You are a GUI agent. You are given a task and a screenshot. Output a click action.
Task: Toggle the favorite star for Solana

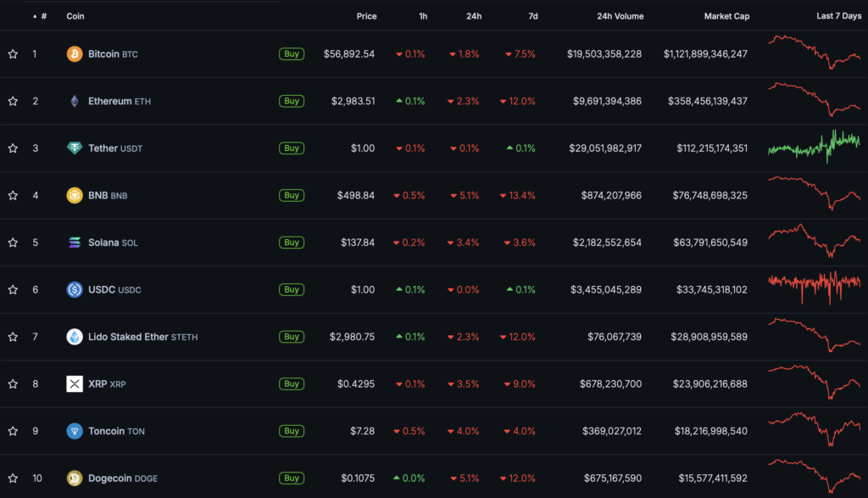[x=13, y=243]
